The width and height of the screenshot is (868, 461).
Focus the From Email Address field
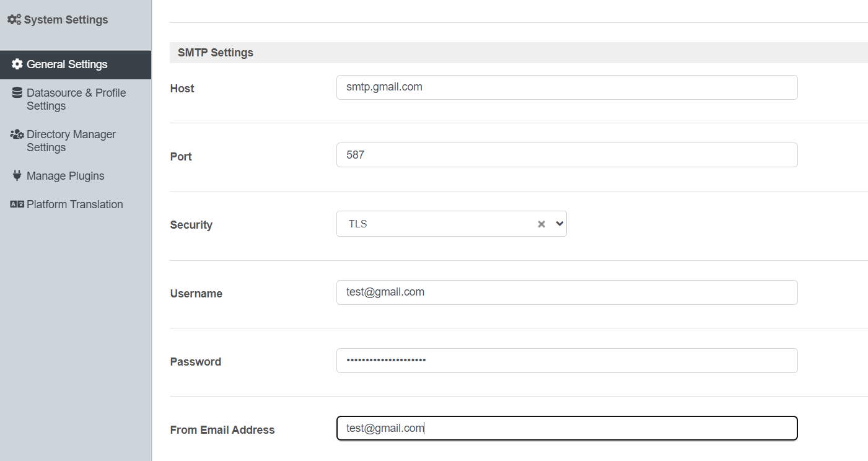click(567, 428)
